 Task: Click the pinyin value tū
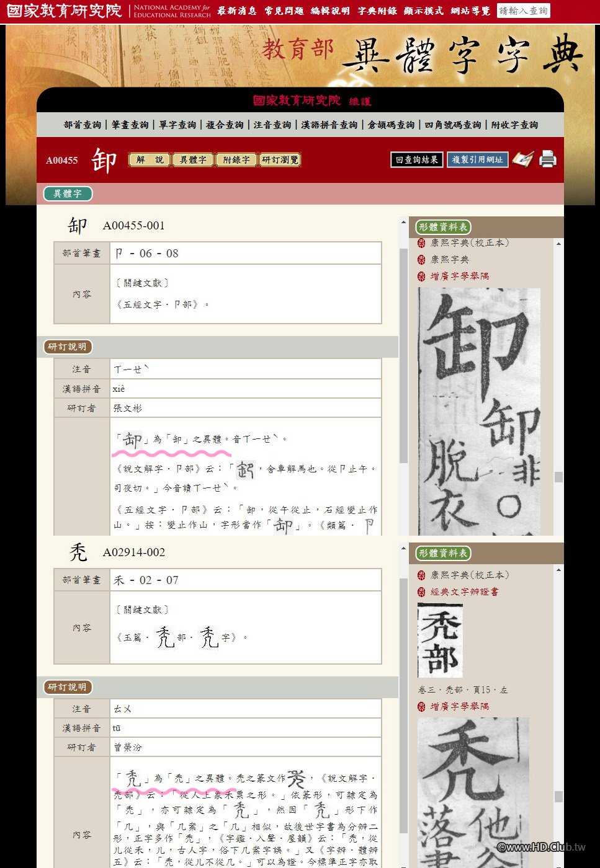coord(117,728)
